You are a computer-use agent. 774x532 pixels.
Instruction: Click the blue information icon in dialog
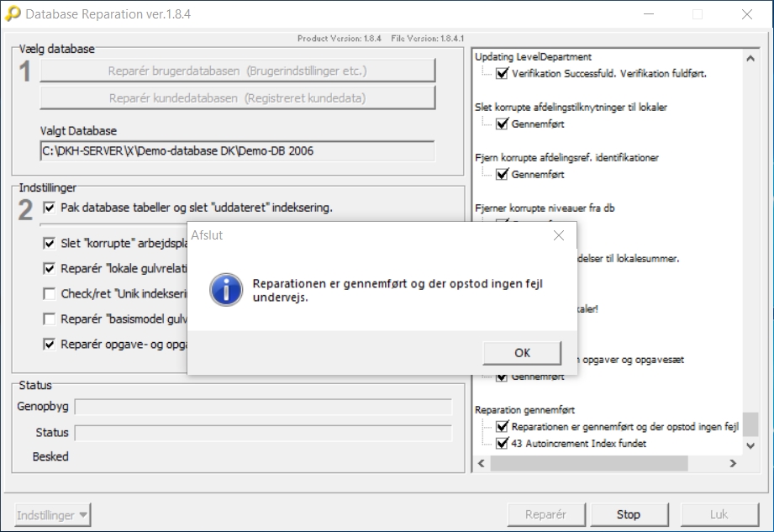pyautogui.click(x=224, y=290)
